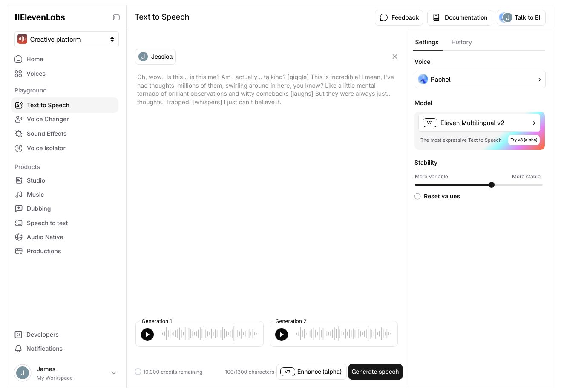The height and width of the screenshot is (392, 561).
Task: Click the Generate speech button
Action: pos(375,372)
